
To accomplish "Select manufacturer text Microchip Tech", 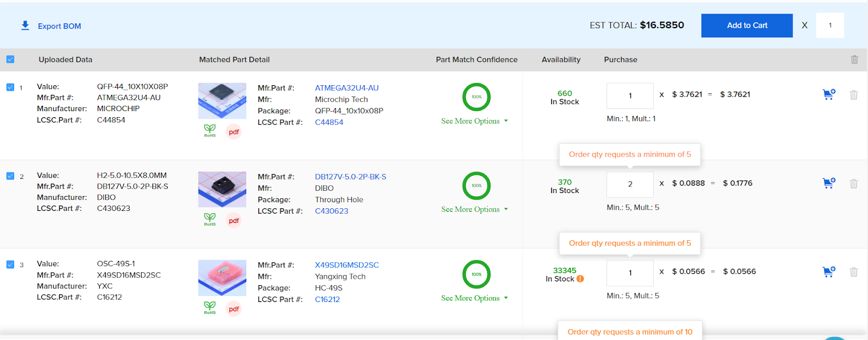I will (x=341, y=99).
